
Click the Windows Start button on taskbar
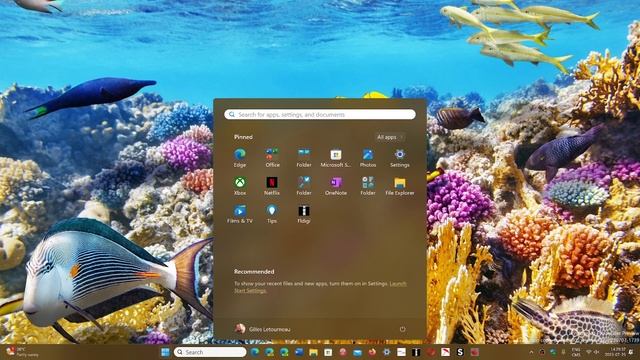165,352
